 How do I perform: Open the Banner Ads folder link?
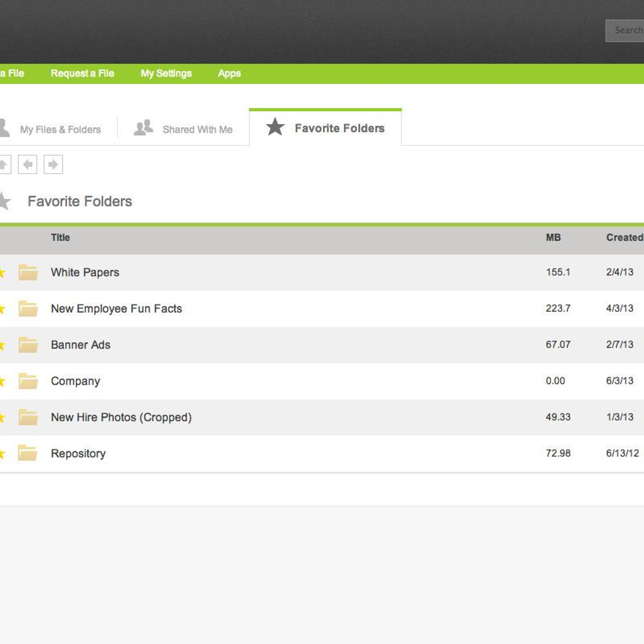point(80,345)
